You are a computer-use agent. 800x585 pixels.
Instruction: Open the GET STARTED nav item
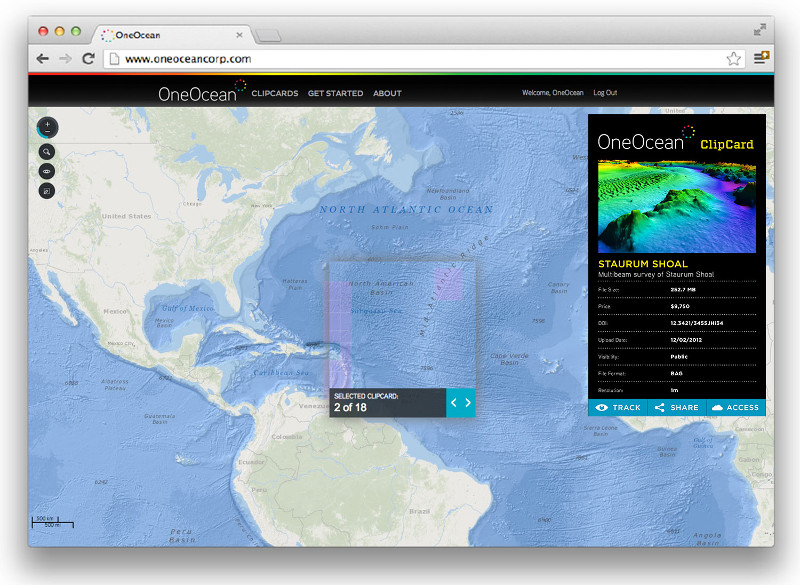335,93
